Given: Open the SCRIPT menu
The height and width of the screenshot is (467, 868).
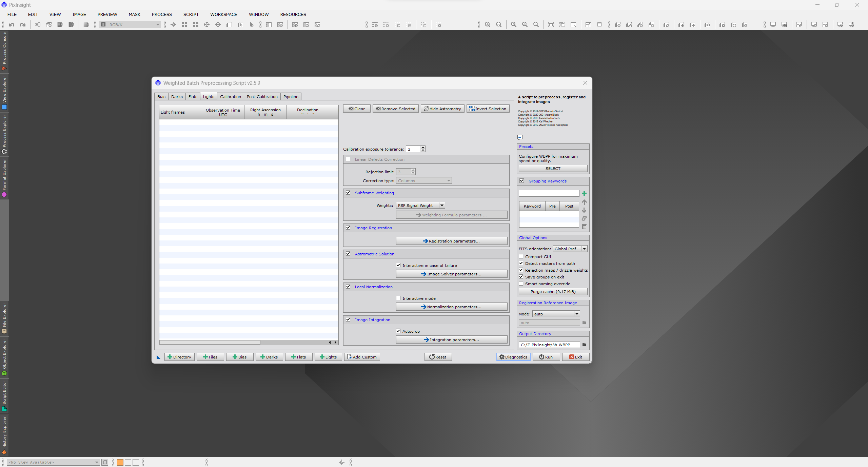Looking at the screenshot, I should [x=191, y=14].
